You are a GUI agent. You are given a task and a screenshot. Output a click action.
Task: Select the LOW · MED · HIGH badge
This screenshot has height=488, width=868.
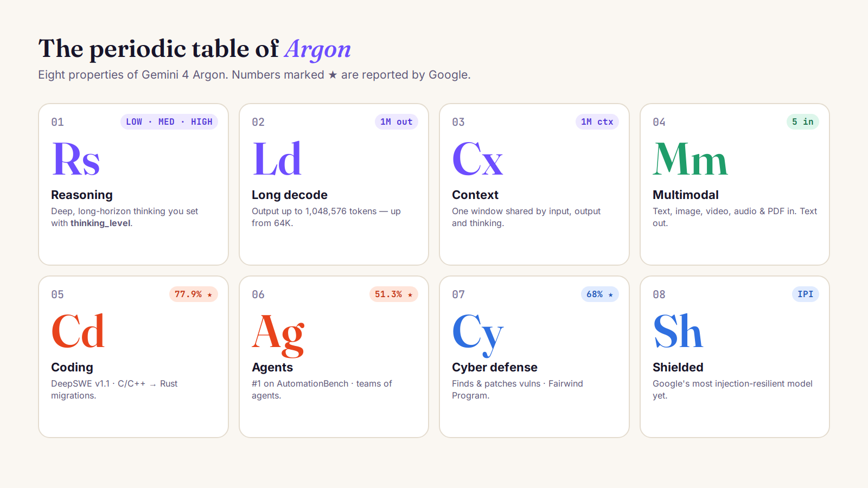(169, 122)
